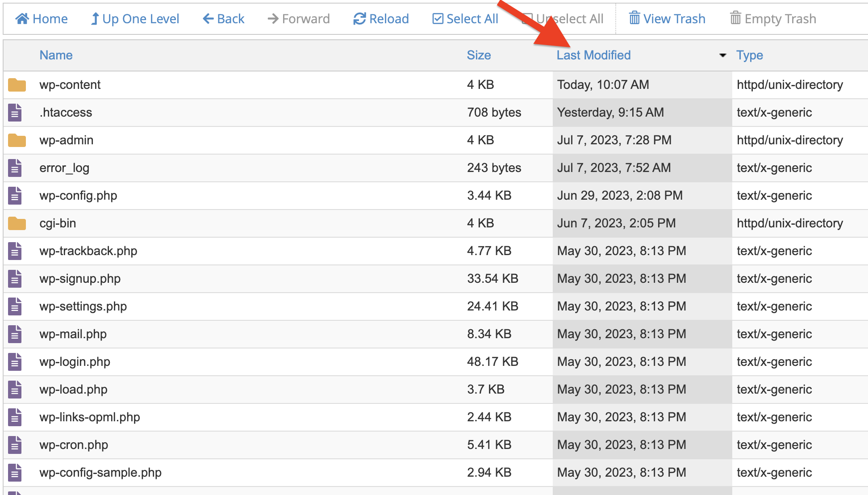Image resolution: width=868 pixels, height=495 pixels.
Task: Click the cgi-bin folder icon
Action: pos(17,223)
